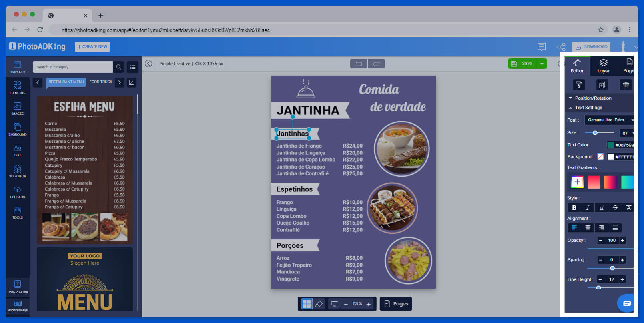Image resolution: width=644 pixels, height=323 pixels.
Task: Justify text alignment
Action: pyautogui.click(x=615, y=228)
